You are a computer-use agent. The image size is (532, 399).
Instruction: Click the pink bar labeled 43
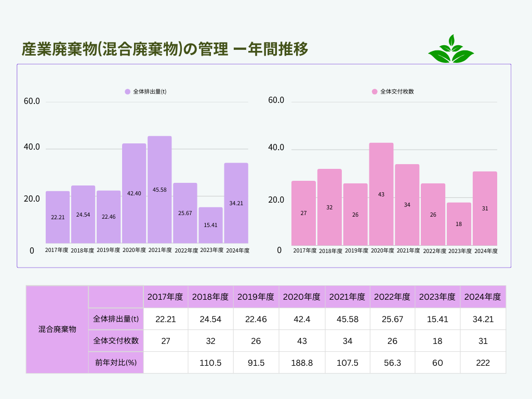(x=381, y=194)
